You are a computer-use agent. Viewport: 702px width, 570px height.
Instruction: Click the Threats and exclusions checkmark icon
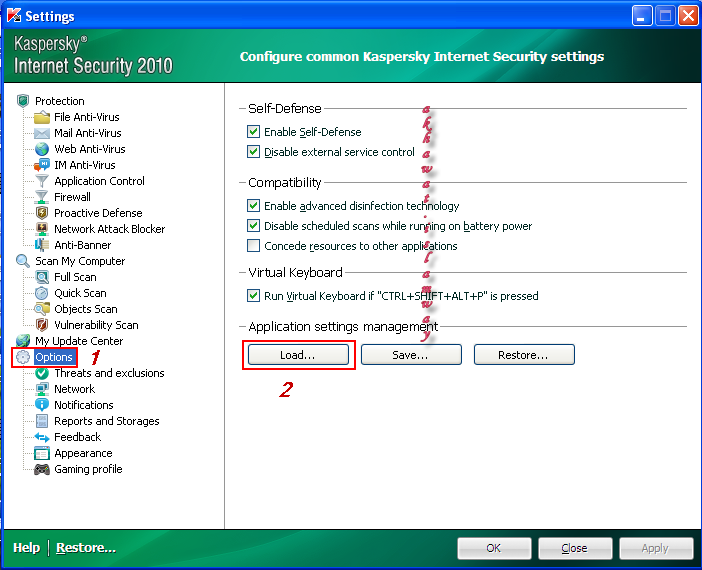coord(42,373)
